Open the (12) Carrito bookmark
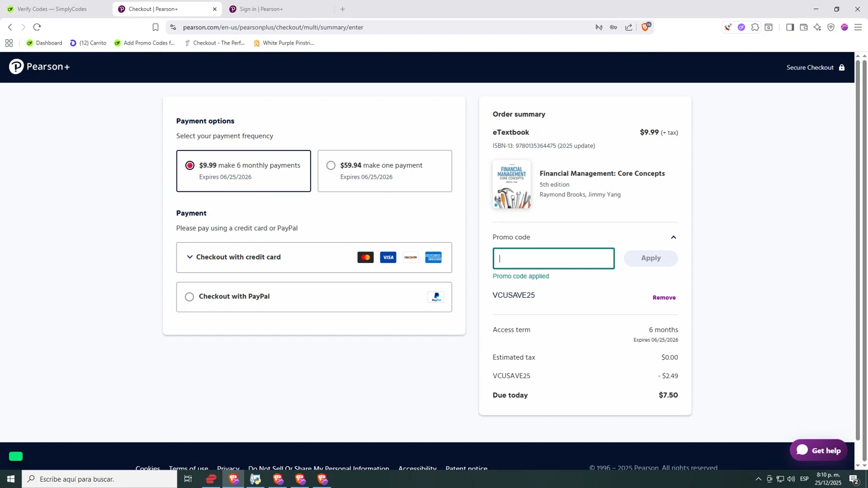This screenshot has width=868, height=488. tap(89, 43)
